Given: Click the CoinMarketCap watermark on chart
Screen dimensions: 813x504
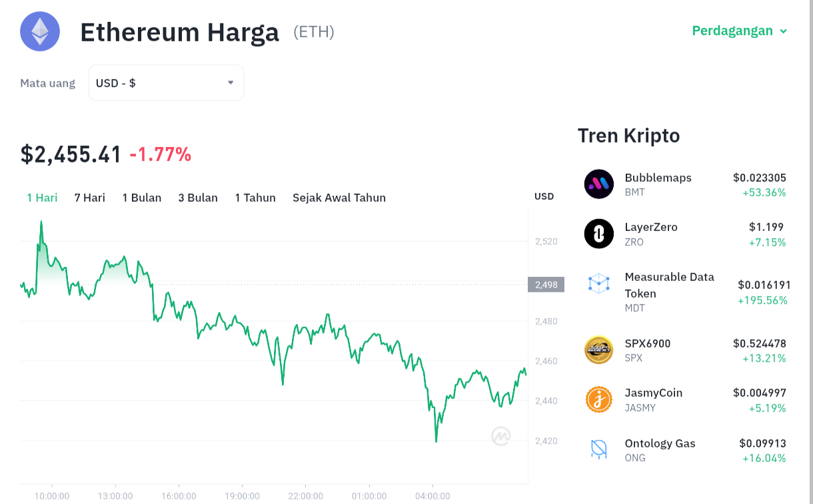Looking at the screenshot, I should 501,436.
